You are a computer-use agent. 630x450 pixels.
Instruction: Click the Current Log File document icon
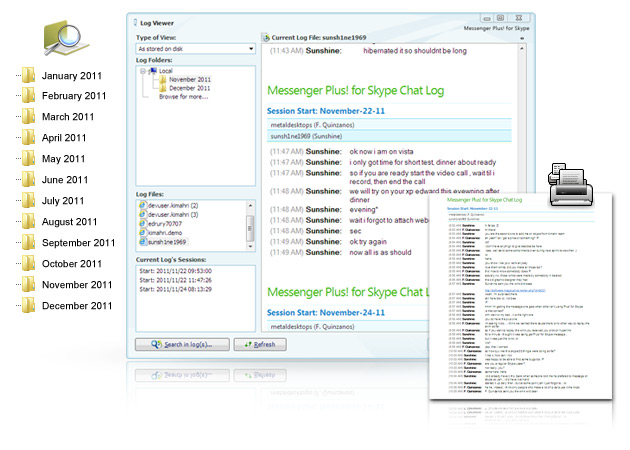coord(266,38)
